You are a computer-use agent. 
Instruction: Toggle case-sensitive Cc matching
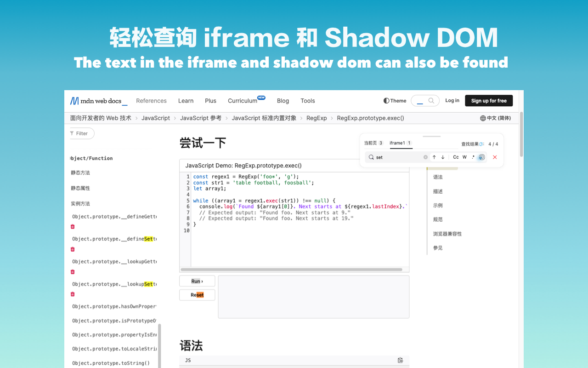pyautogui.click(x=456, y=157)
